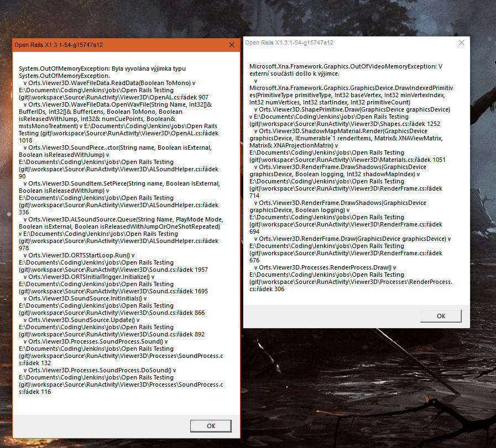Click the line 'v Orts.Viewer3D.Processes.SoundProcess.DoSound() v'
The image size is (496, 448).
100,370
